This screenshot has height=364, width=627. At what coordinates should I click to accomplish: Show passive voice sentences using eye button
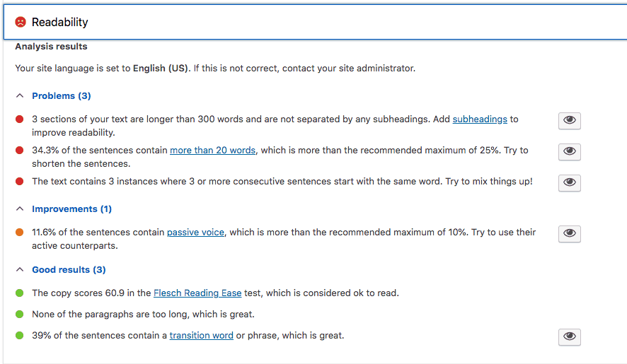tap(569, 233)
